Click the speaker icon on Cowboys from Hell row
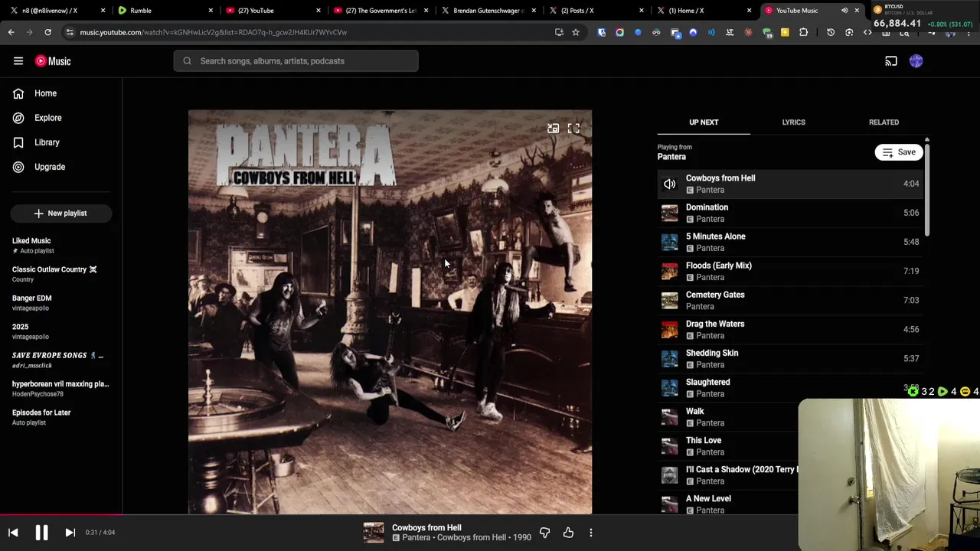 coord(670,184)
